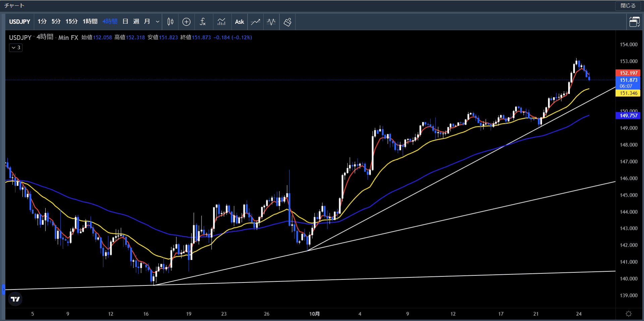Click the 24 date axis label
The image size is (644, 321).
tap(579, 314)
